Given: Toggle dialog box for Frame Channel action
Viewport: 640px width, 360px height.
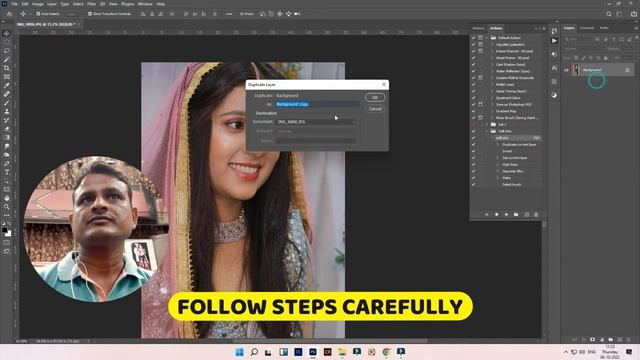Looking at the screenshot, I should tap(480, 51).
